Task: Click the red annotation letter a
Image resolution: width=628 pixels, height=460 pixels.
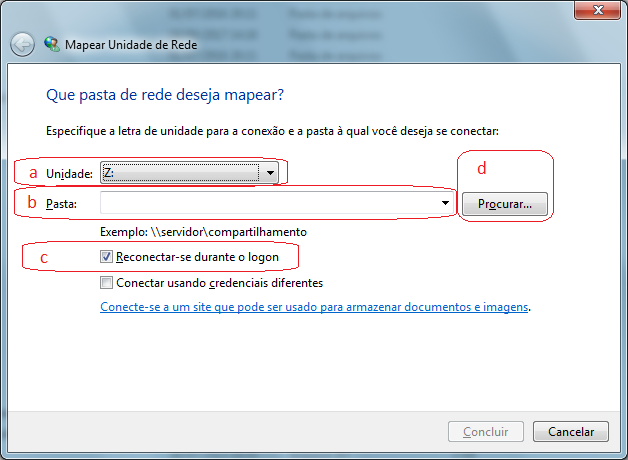Action: point(33,173)
